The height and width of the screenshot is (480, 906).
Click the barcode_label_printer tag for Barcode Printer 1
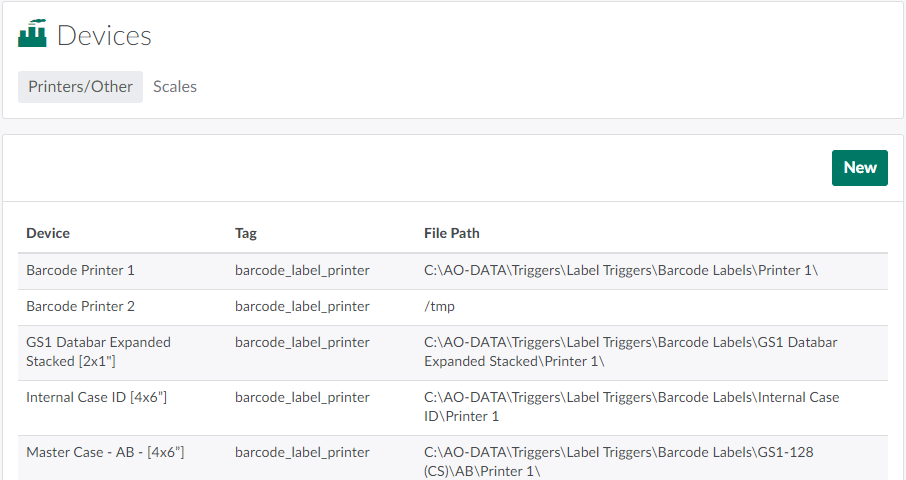point(302,270)
